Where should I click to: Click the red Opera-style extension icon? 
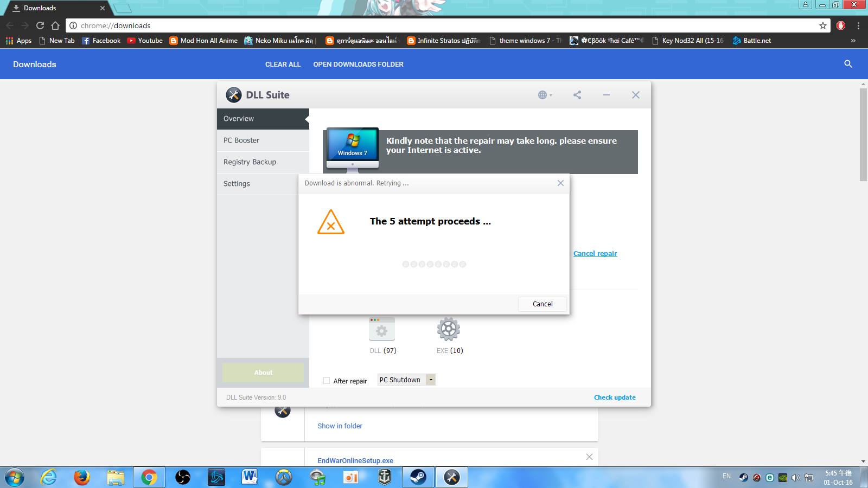click(x=841, y=25)
